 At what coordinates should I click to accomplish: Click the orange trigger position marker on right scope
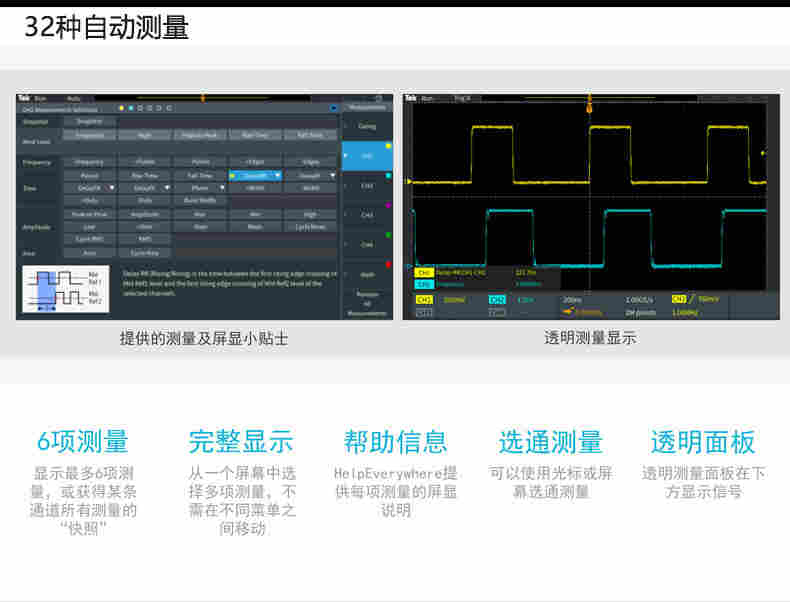tap(590, 104)
